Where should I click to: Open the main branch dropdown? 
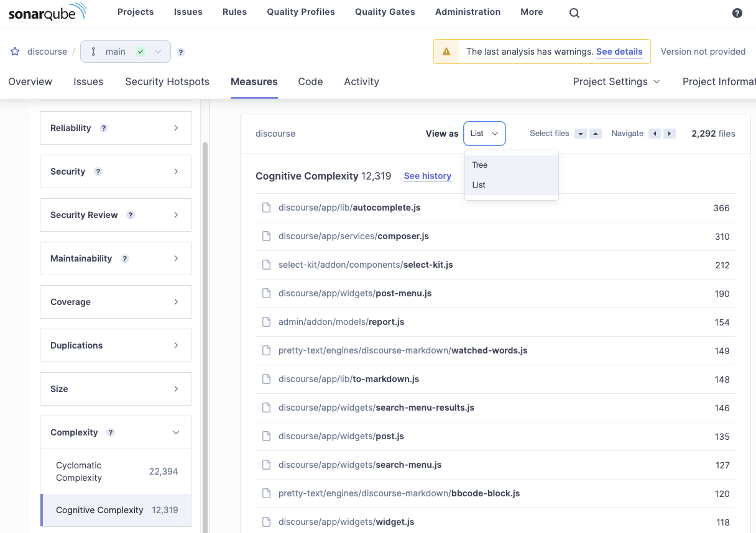point(126,52)
